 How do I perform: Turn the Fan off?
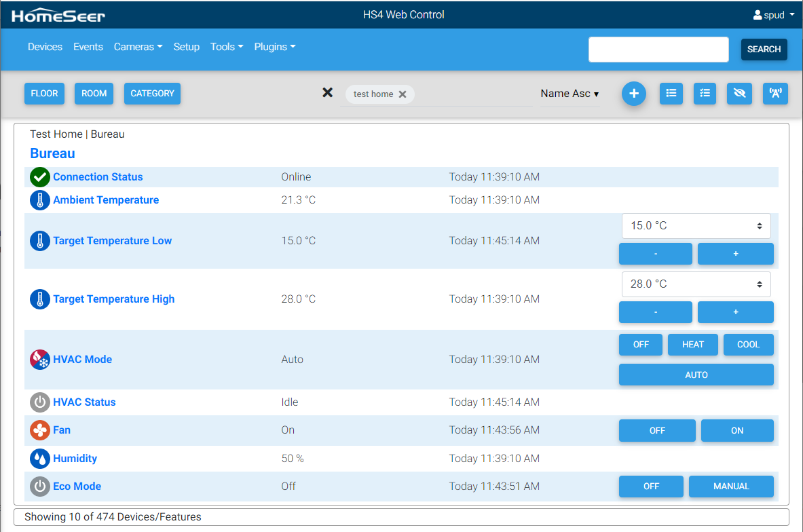click(x=656, y=431)
